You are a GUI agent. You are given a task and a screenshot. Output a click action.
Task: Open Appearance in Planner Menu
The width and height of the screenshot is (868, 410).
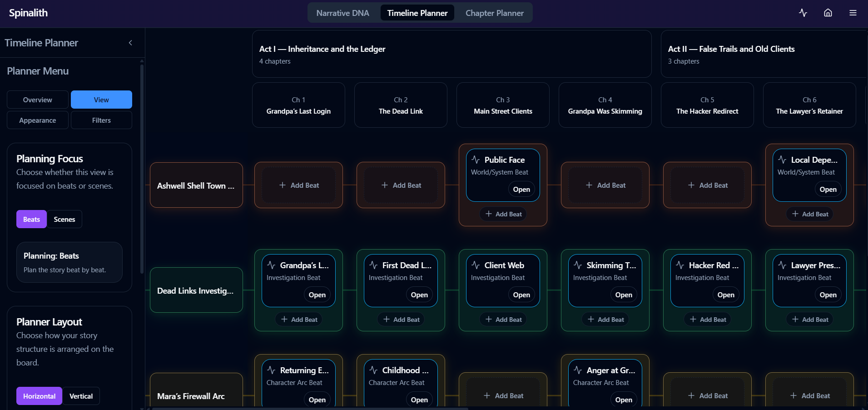click(38, 120)
